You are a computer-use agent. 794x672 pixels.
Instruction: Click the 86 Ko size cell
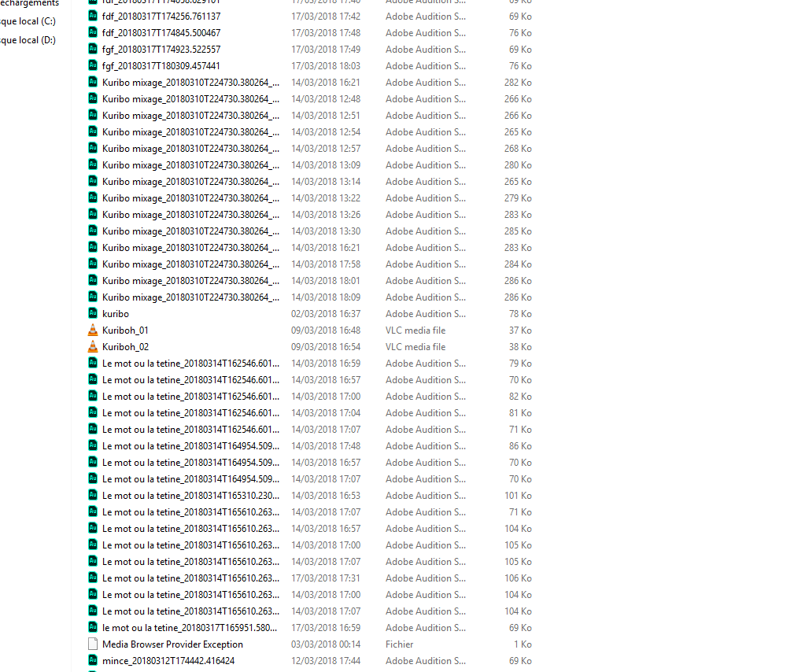[520, 446]
